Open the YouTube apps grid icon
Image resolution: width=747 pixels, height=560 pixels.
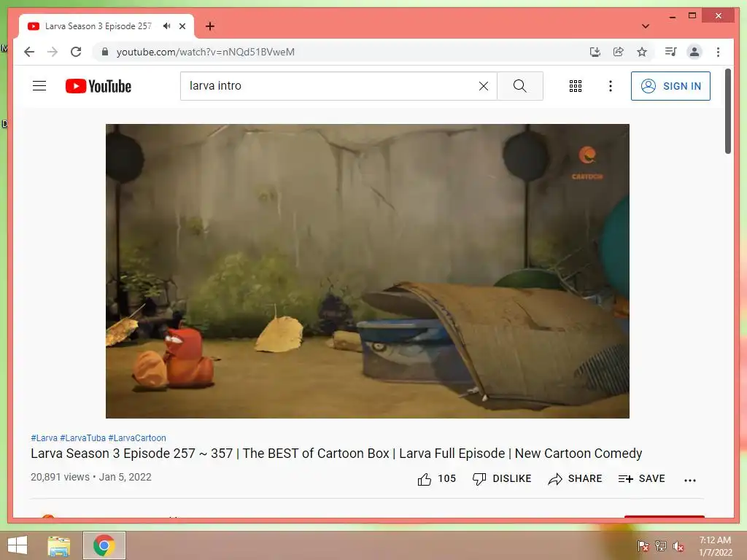click(x=575, y=86)
